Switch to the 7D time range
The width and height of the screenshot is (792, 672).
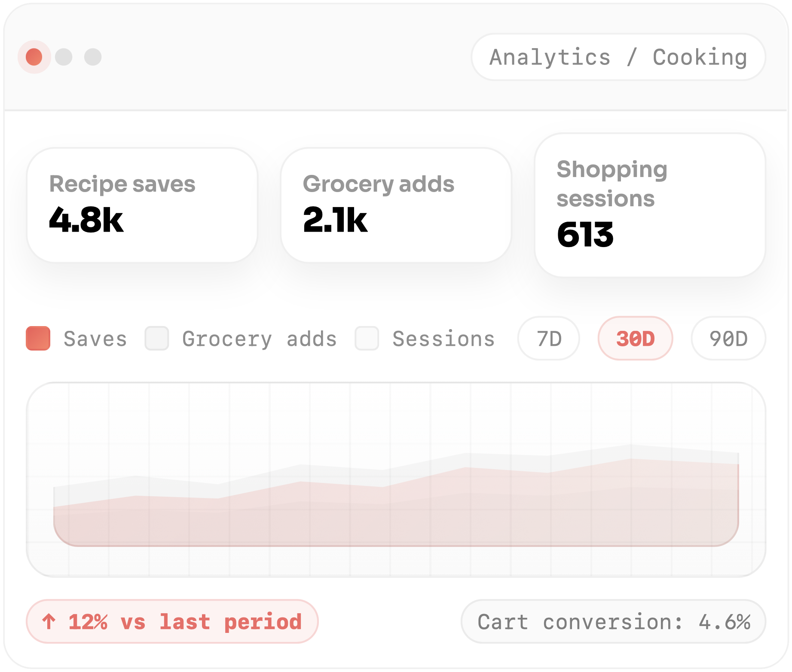549,339
